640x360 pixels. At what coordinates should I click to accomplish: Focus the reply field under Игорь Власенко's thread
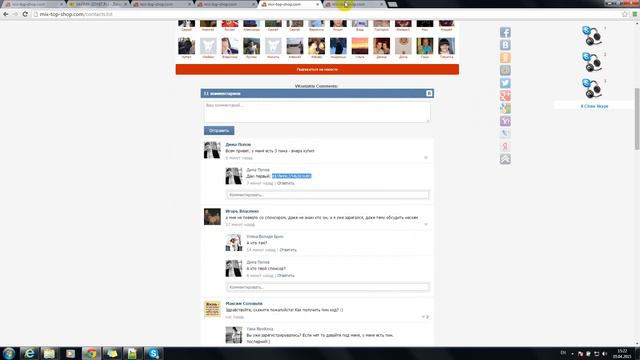point(328,287)
